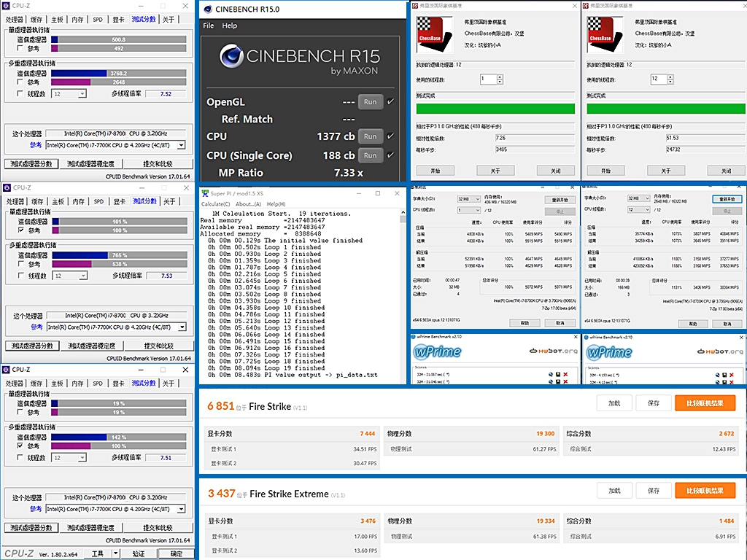This screenshot has width=747, height=560.
Task: Uncheck the 参考 checkbox beside the single-thread 100 % bar
Action: point(21,230)
